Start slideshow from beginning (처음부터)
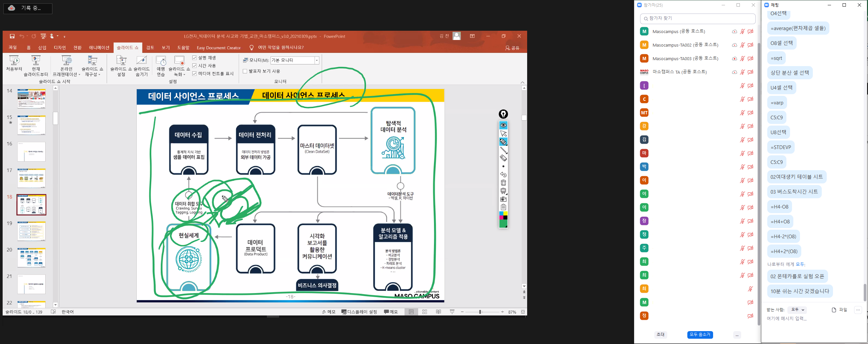The width and height of the screenshot is (868, 344). 14,63
